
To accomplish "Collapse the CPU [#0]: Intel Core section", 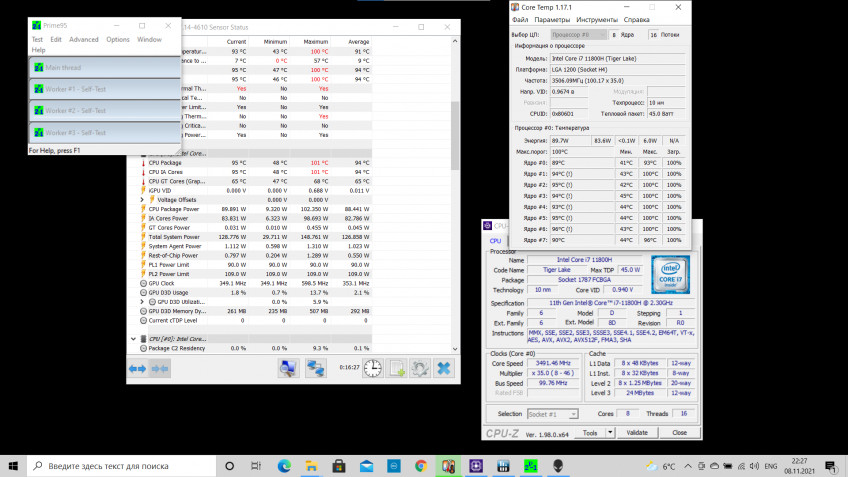I will (x=134, y=339).
